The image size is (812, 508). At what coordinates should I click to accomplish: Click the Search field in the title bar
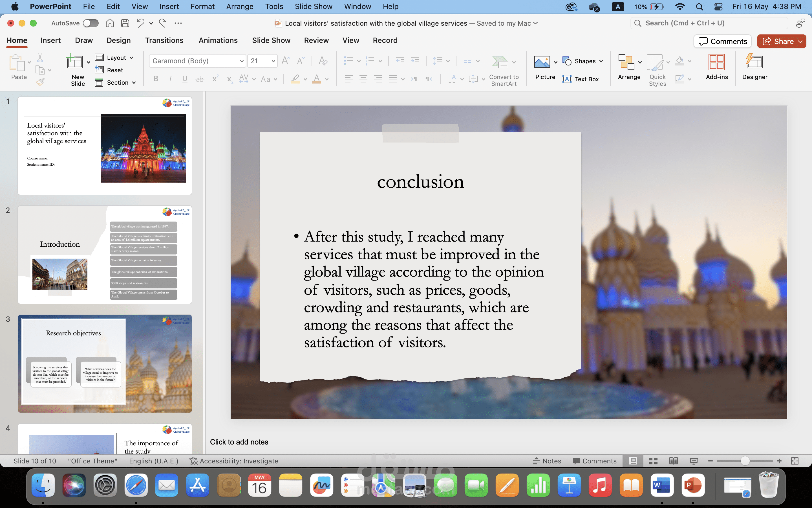[709, 23]
